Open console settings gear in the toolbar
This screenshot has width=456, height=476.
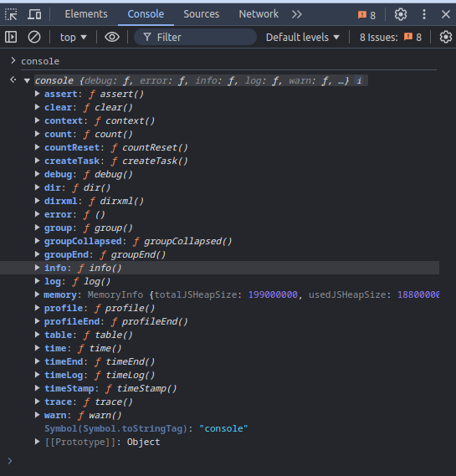pos(445,37)
